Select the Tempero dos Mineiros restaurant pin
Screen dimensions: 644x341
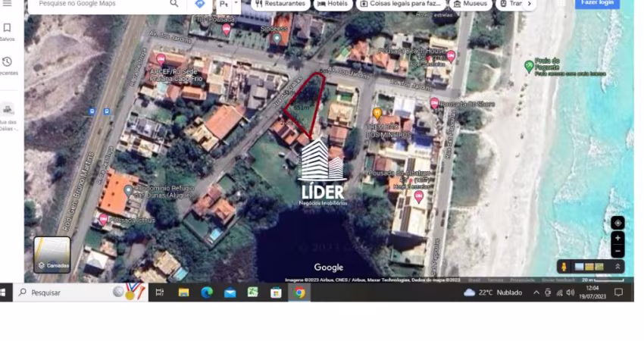pyautogui.click(x=377, y=113)
